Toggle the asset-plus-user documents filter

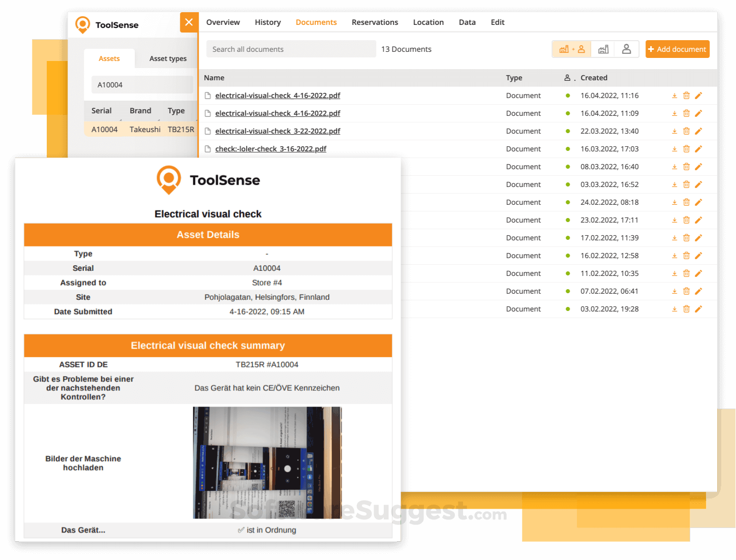click(x=571, y=49)
